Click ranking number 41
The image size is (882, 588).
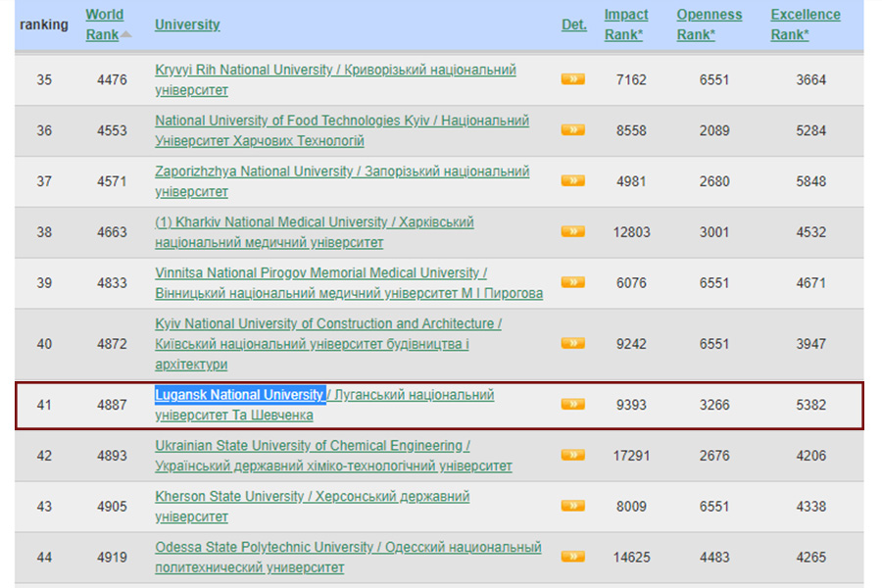point(44,405)
